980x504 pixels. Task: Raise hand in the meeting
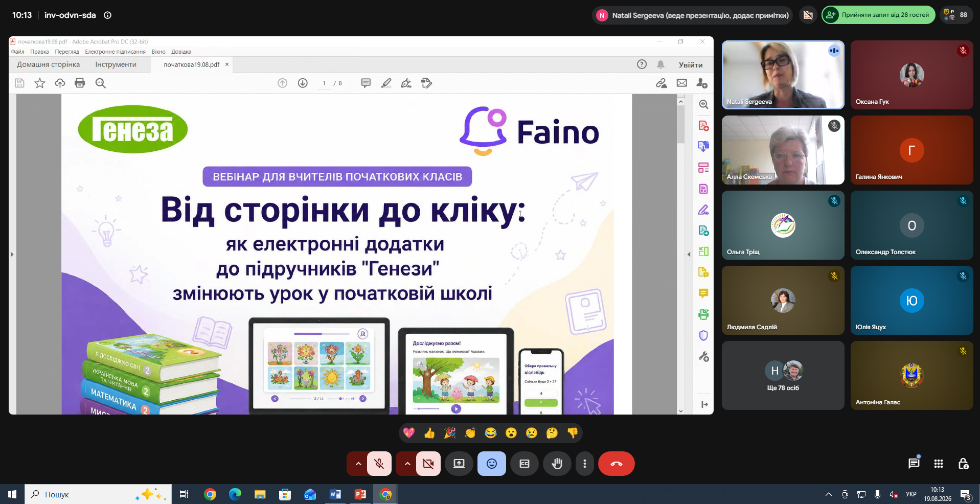point(557,464)
